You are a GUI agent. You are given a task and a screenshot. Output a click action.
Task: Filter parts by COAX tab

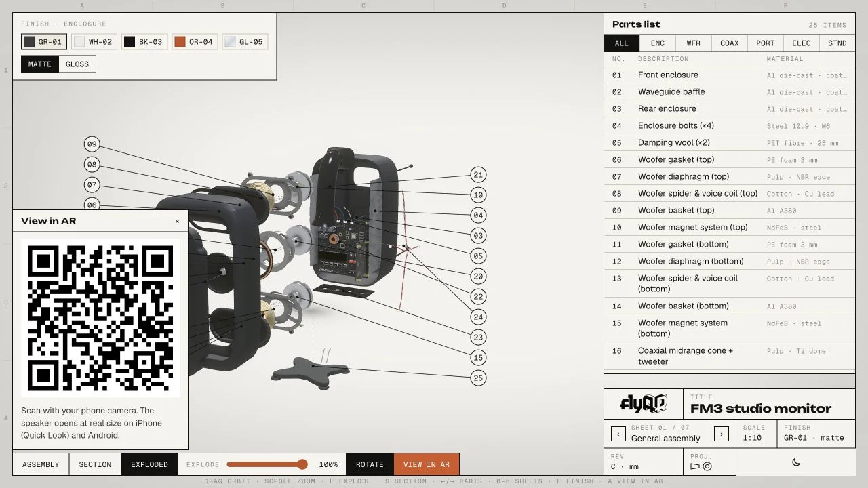pos(730,43)
